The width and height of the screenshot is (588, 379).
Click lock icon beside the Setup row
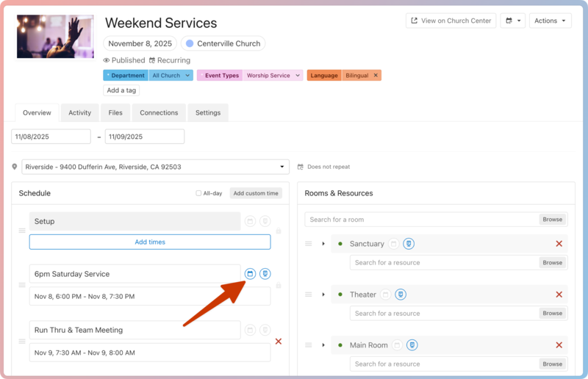point(279,231)
